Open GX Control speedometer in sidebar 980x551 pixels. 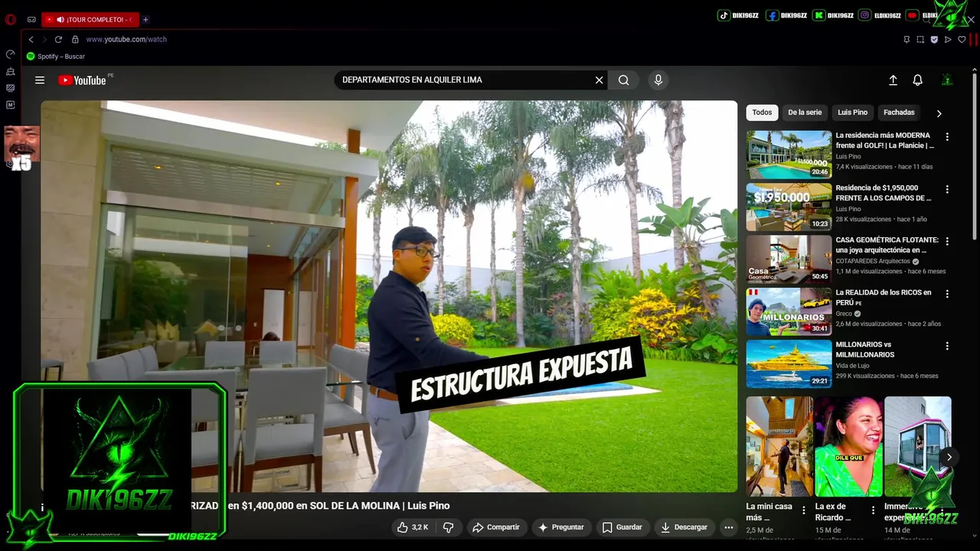point(10,54)
